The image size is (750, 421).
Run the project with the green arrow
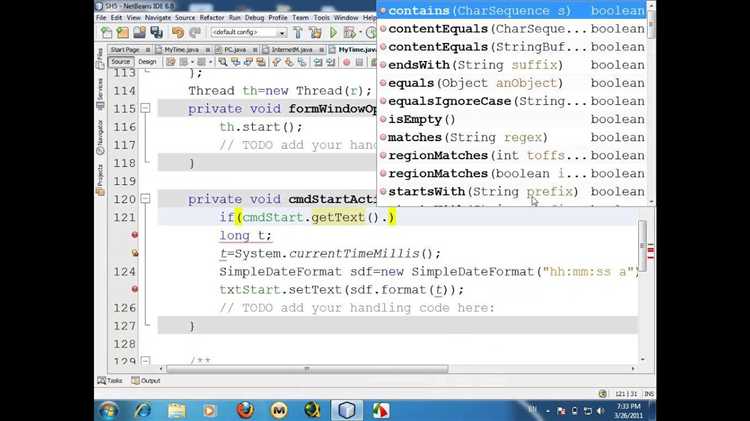coord(333,33)
